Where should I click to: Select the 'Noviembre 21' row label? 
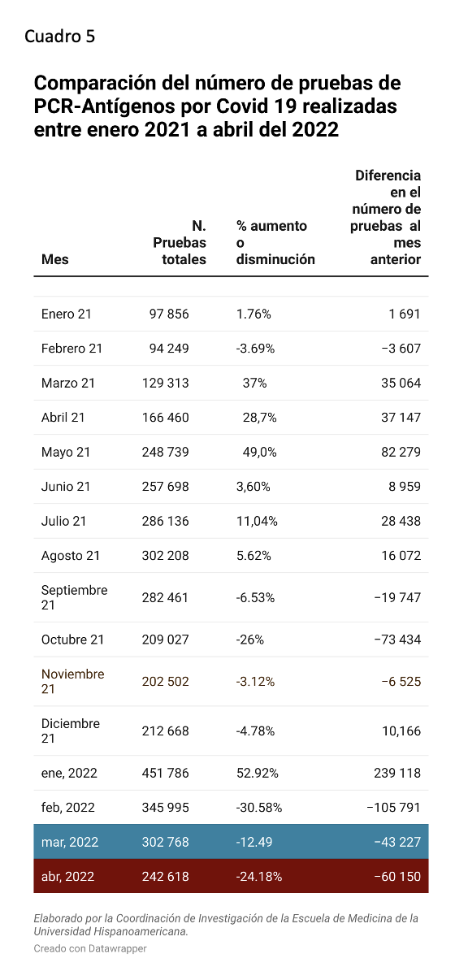[x=72, y=681]
